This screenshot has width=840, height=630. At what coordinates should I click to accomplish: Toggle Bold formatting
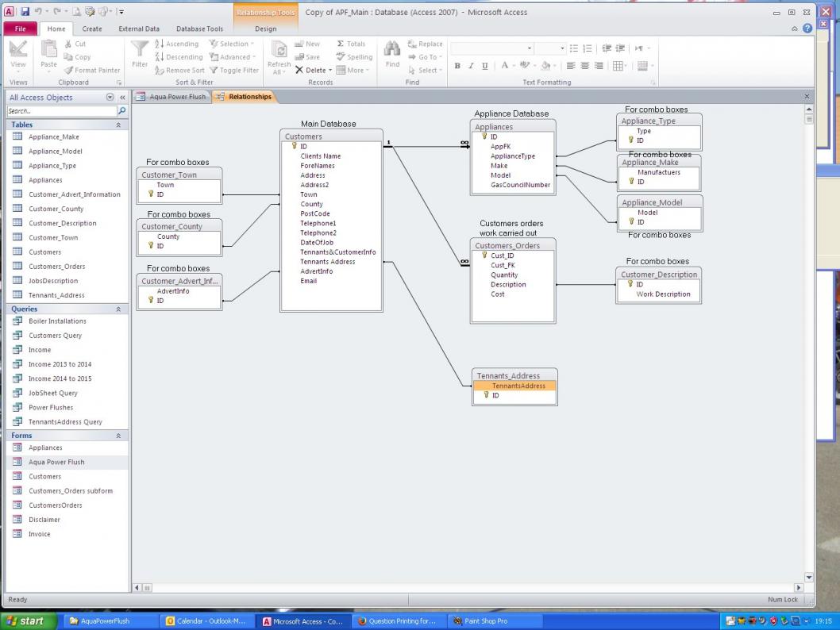pos(457,65)
